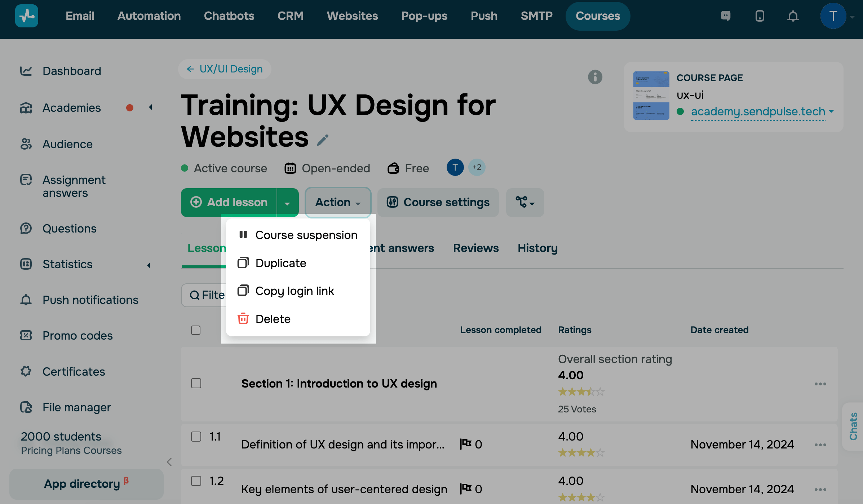
Task: Expand the Add lesson dropdown arrow
Action: pos(287,203)
